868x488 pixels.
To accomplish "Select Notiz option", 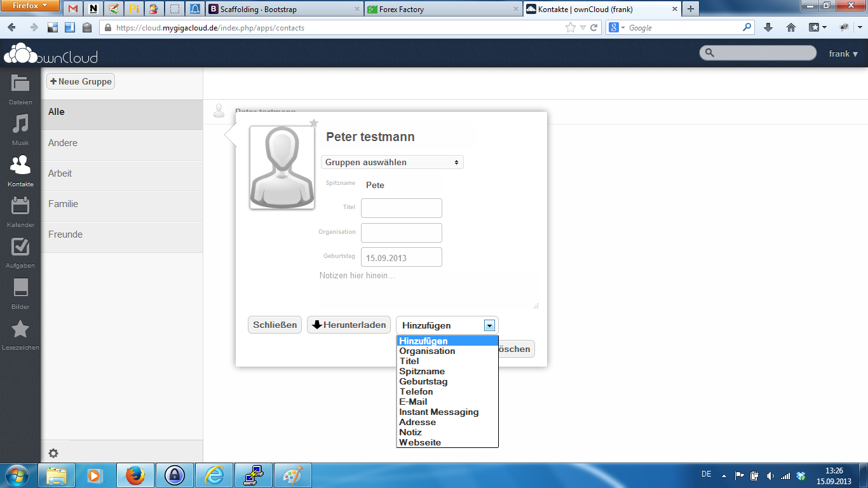I will click(x=447, y=432).
